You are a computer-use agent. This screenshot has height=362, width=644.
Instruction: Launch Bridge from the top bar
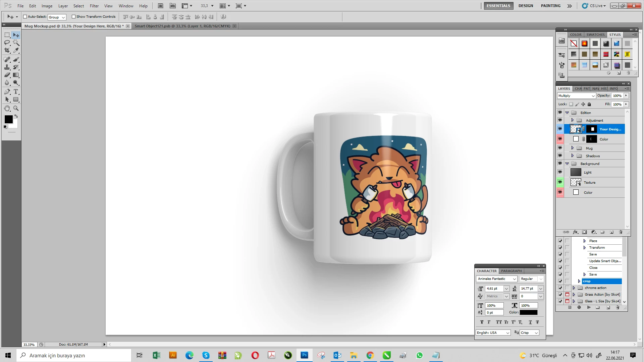pos(161,6)
